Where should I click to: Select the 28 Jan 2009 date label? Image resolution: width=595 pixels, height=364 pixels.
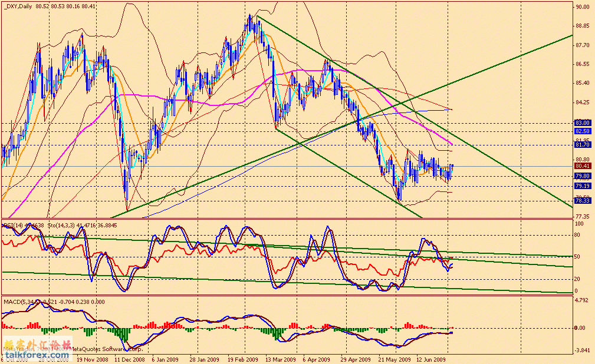point(204,359)
